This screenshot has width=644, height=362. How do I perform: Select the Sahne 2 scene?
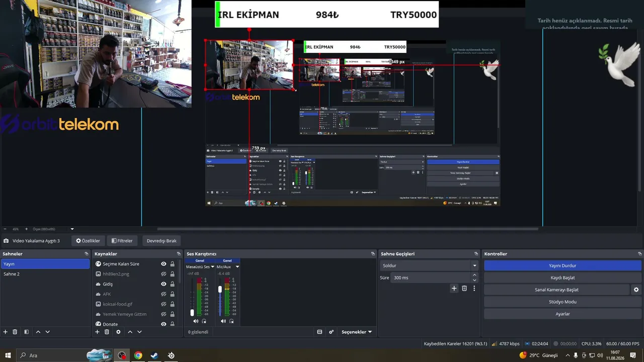tap(45, 274)
